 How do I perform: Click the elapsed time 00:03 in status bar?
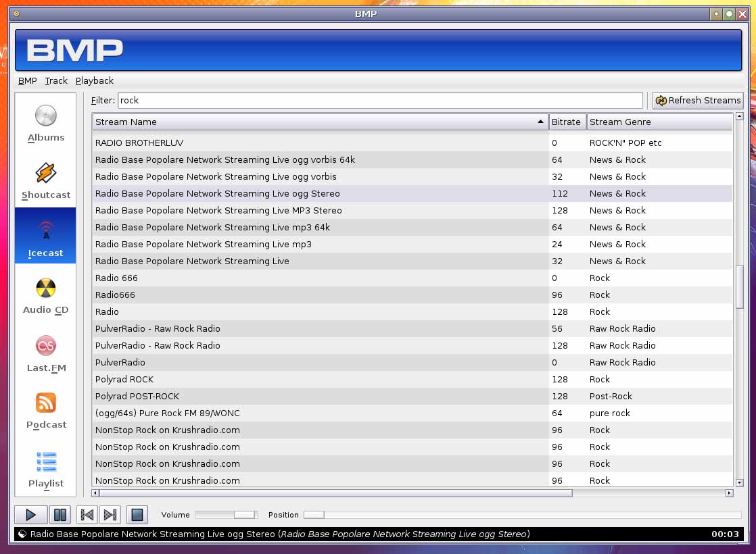(x=725, y=534)
